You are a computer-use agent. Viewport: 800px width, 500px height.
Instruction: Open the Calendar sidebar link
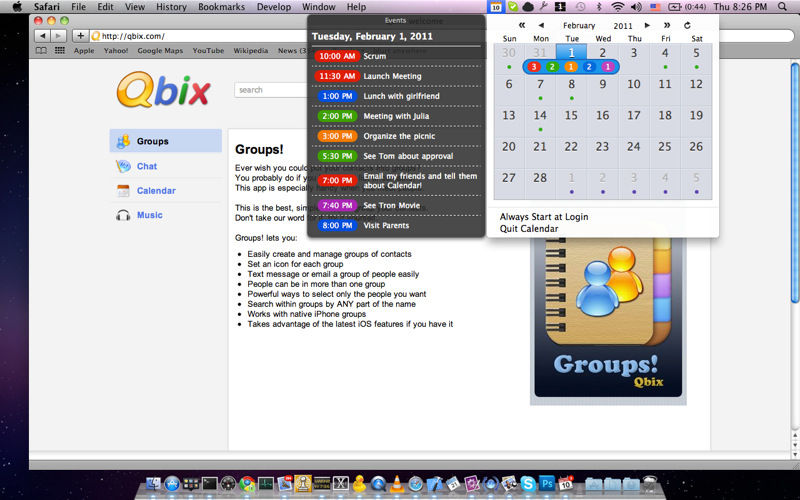coord(156,191)
